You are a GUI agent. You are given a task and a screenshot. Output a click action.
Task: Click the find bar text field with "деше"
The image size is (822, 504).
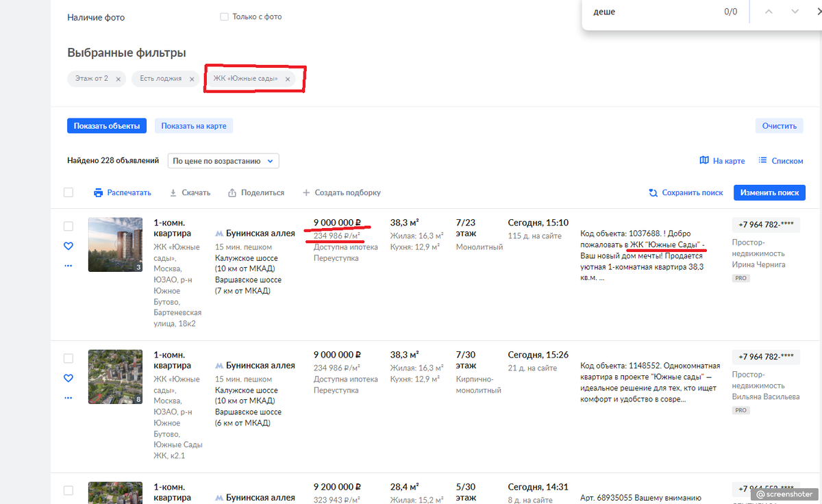pyautogui.click(x=651, y=12)
